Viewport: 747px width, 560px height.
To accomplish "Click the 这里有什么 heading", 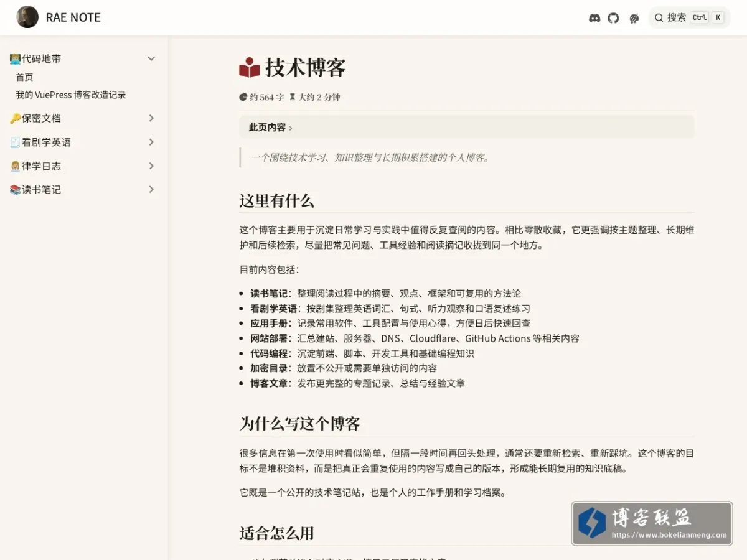I will click(x=276, y=200).
